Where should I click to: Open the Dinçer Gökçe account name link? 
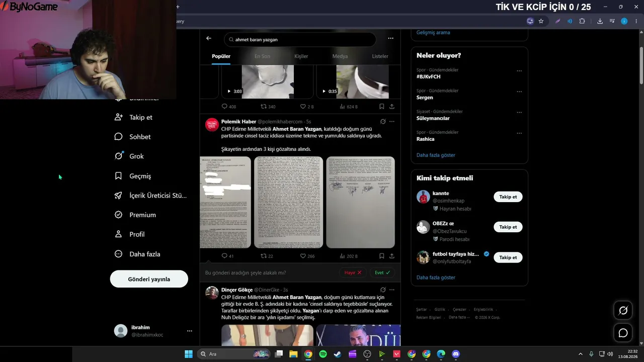(237, 290)
